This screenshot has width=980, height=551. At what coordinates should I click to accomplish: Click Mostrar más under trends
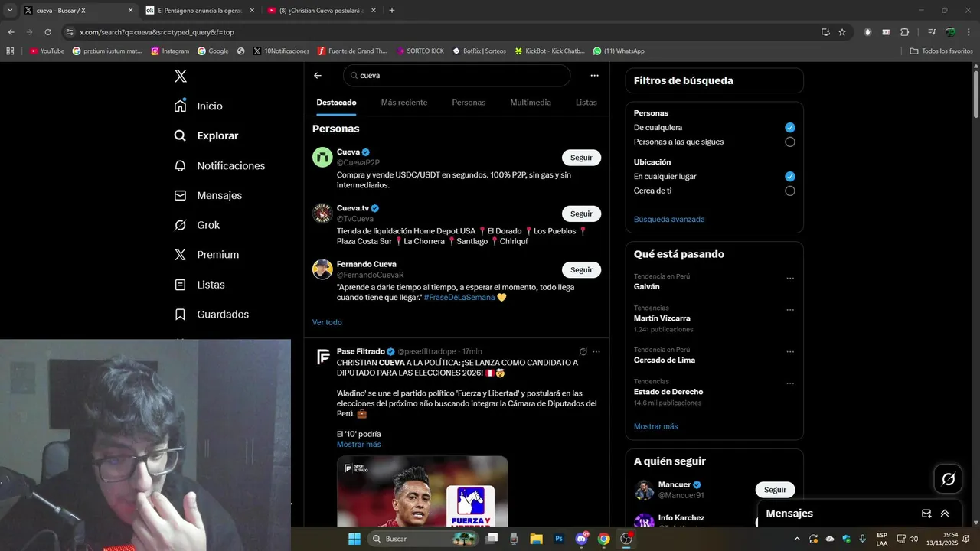655,426
